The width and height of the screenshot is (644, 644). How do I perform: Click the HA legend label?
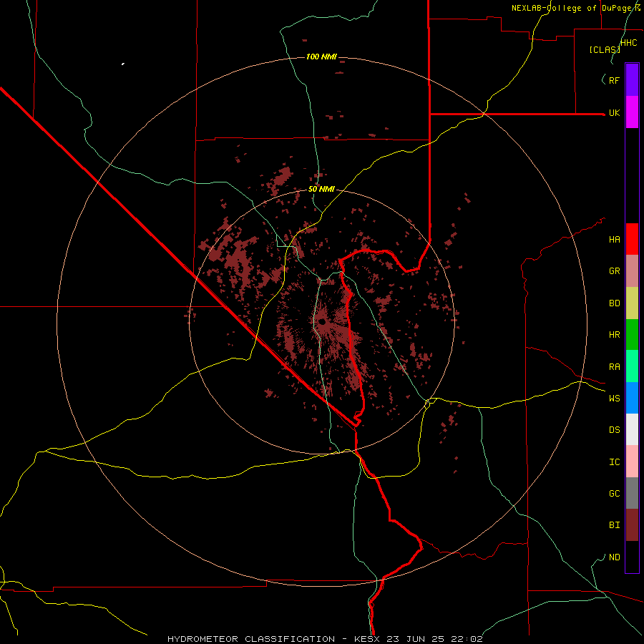point(614,240)
